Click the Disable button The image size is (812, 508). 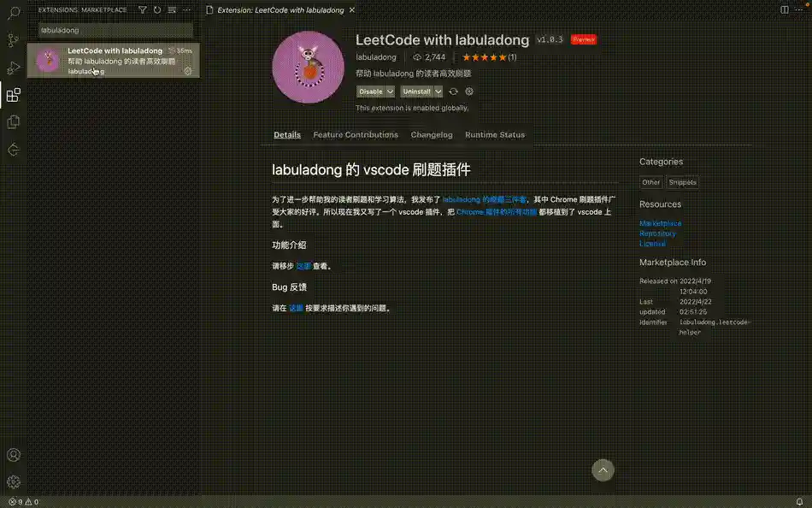click(x=371, y=92)
